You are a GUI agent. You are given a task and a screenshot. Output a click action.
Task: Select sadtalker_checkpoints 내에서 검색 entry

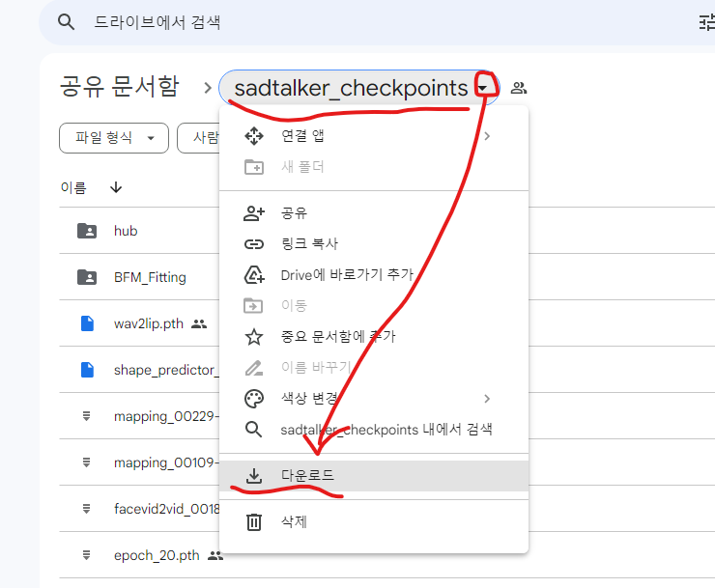(x=374, y=430)
